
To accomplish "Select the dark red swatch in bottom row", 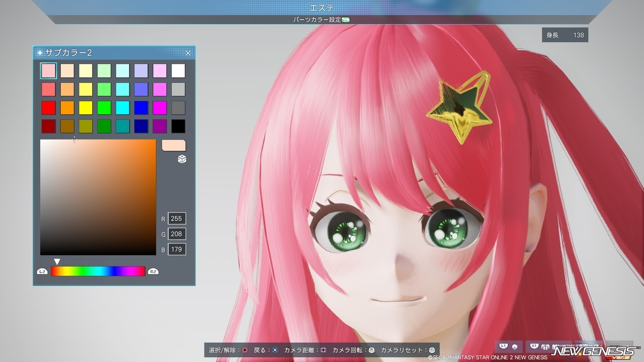I will point(48,126).
